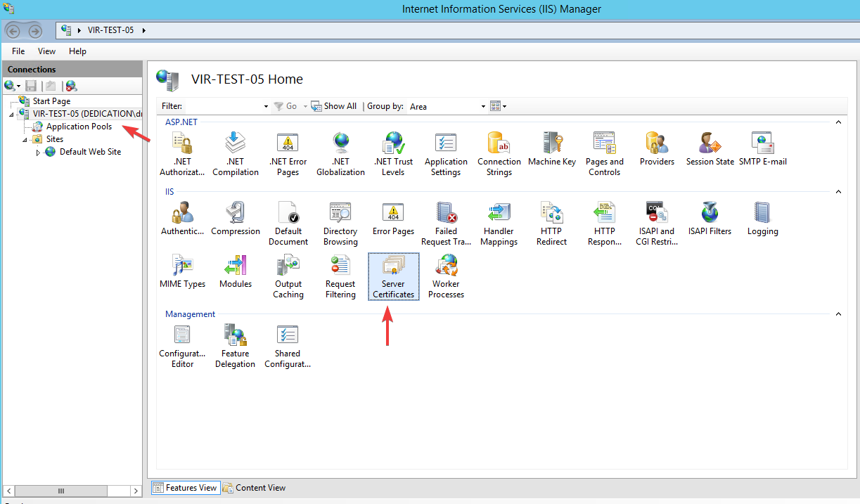Open the View menu
This screenshot has height=504, width=860.
point(46,51)
